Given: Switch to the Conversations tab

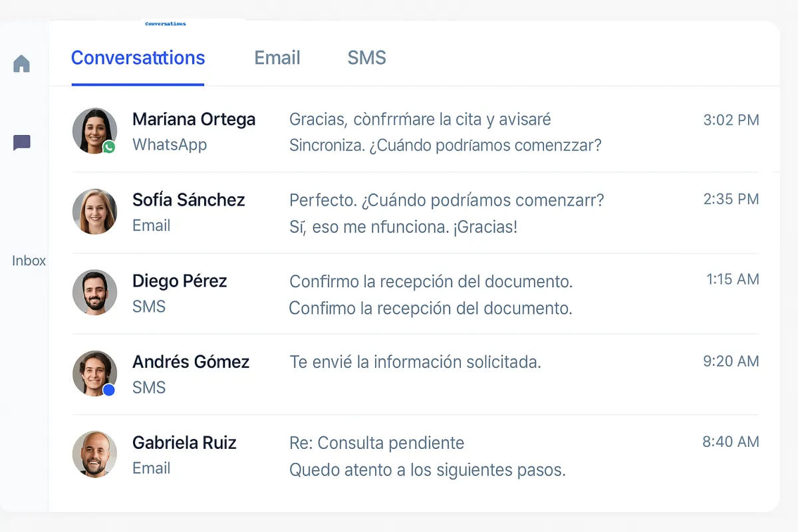Looking at the screenshot, I should point(138,59).
